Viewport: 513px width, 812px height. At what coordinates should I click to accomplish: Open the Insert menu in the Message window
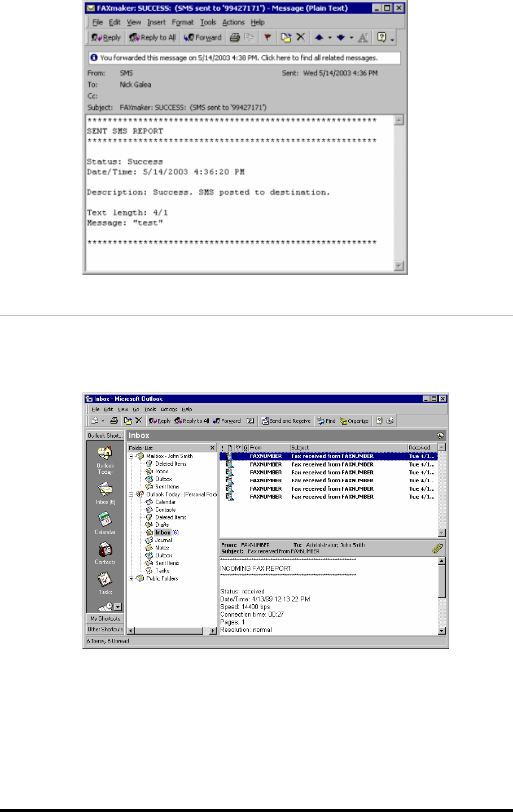156,22
